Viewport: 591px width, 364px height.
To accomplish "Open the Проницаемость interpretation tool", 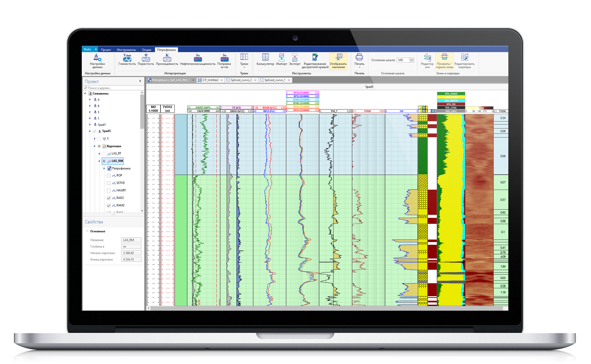I will pyautogui.click(x=167, y=60).
